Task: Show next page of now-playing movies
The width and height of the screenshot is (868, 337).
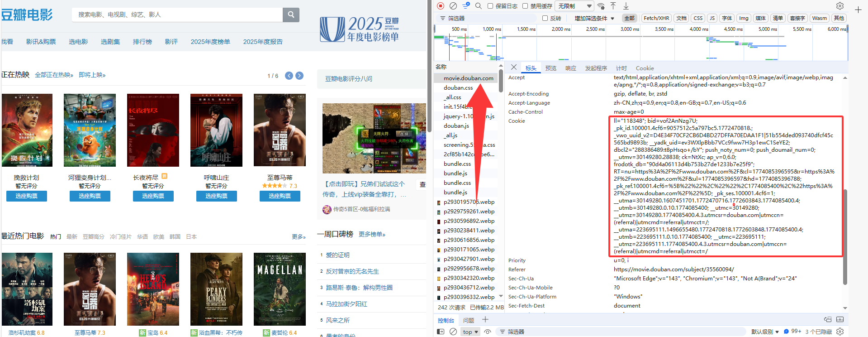Action: coord(299,76)
